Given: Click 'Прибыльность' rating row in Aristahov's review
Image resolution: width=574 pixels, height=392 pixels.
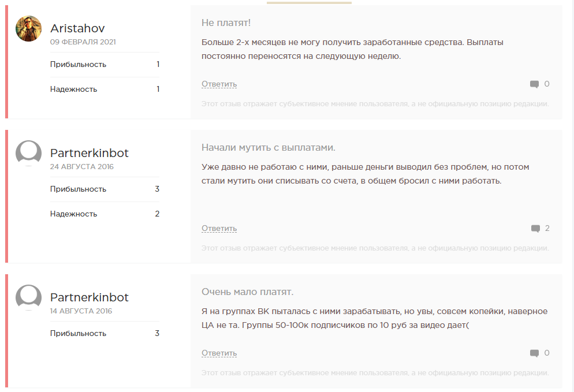Looking at the screenshot, I should pos(78,65).
